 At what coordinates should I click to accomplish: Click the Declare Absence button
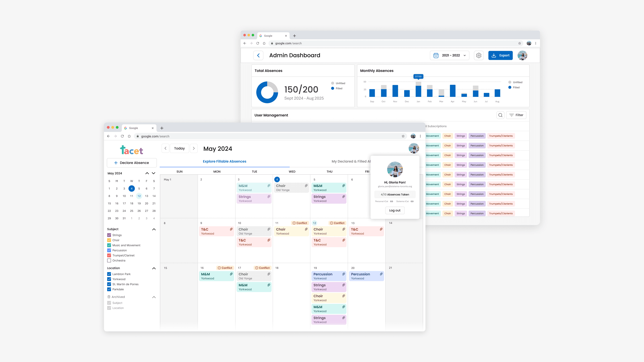[132, 163]
